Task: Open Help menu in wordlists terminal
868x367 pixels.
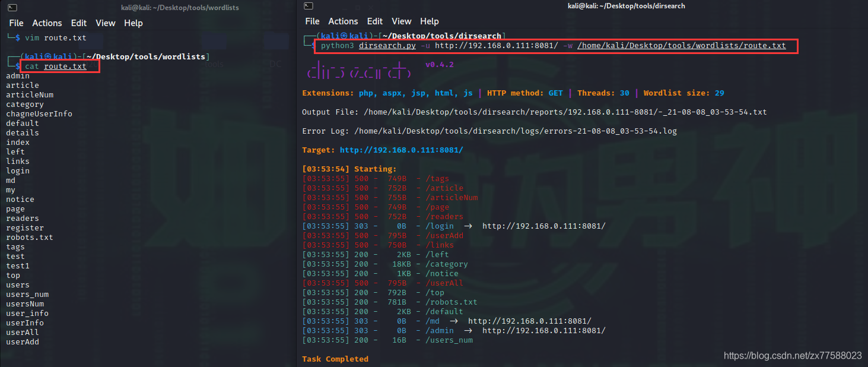Action: coord(133,23)
